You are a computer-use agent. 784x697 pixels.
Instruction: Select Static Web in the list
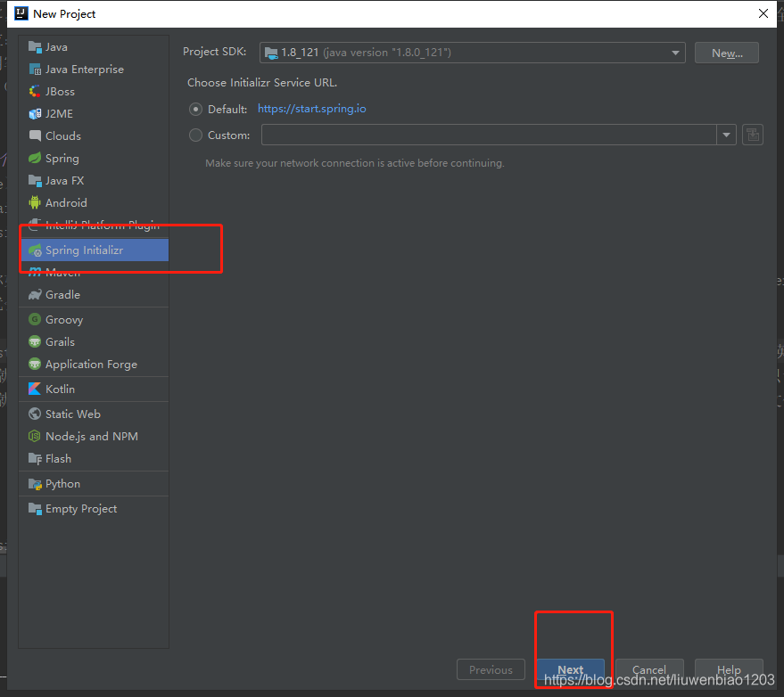coord(94,414)
